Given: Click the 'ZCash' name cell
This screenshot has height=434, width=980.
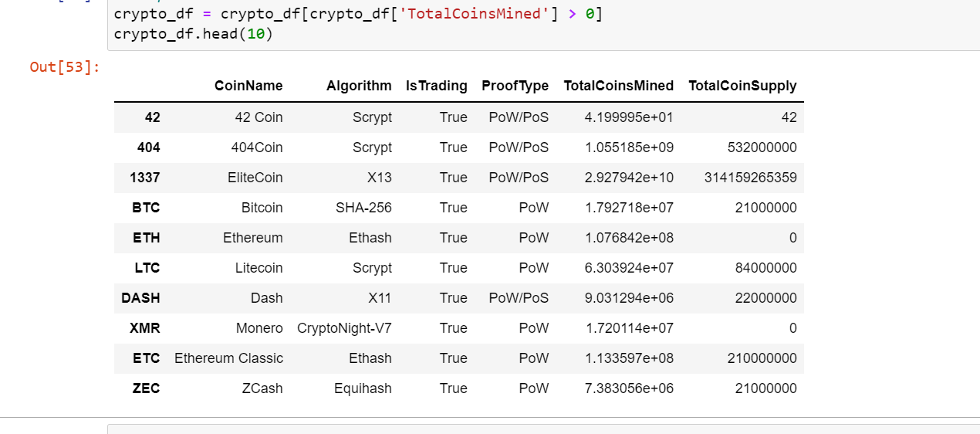Looking at the screenshot, I should tap(263, 388).
